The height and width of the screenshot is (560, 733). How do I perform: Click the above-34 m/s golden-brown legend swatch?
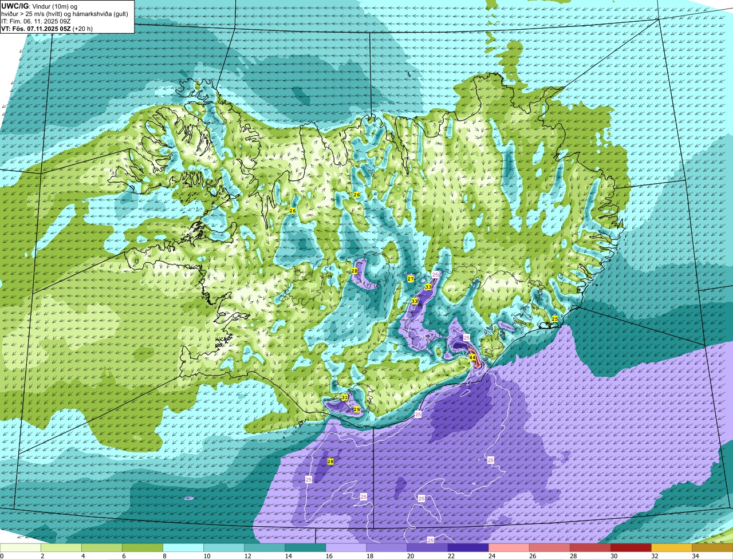click(712, 548)
